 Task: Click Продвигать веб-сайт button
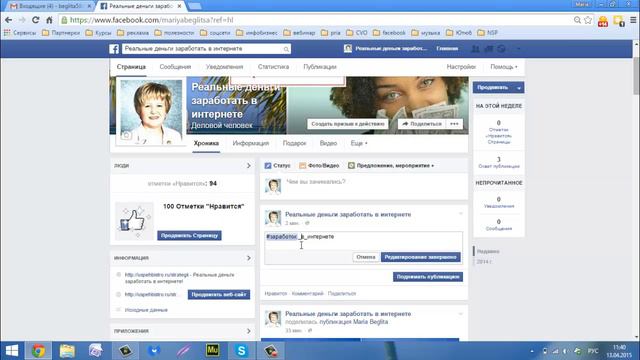219,295
